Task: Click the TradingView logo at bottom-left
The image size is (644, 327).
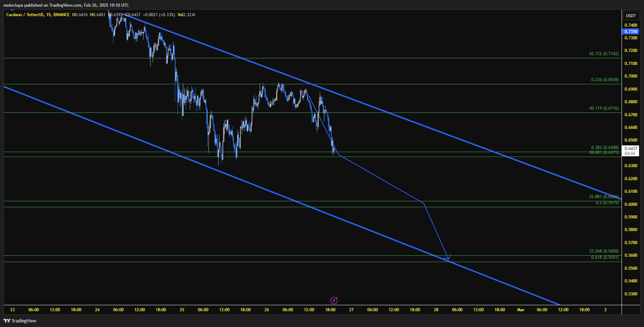Action: click(x=20, y=321)
